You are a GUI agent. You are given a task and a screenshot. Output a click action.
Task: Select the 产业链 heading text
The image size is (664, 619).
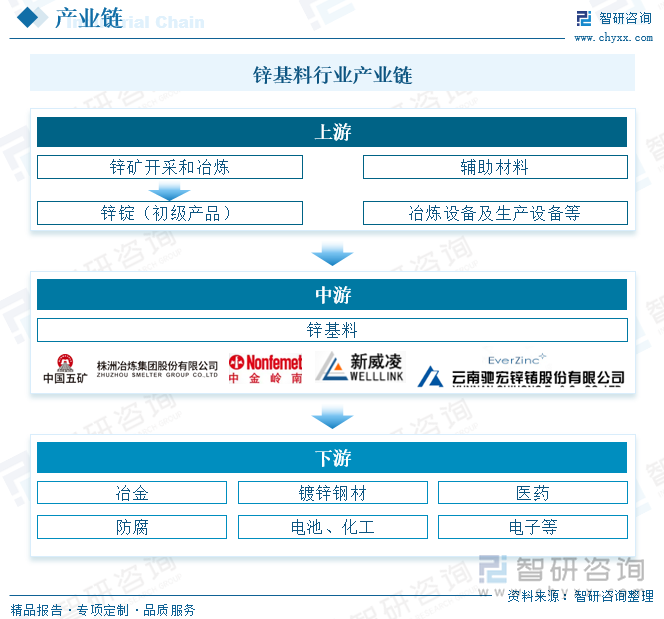coord(89,18)
